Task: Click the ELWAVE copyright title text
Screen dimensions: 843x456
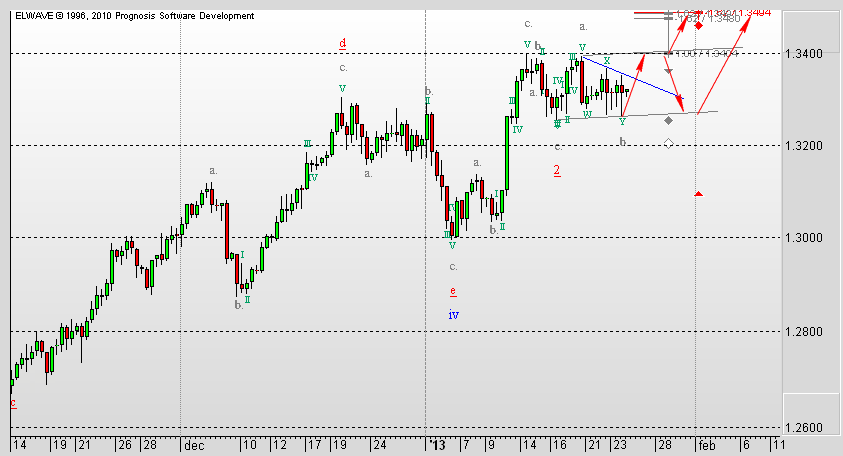Action: point(134,16)
